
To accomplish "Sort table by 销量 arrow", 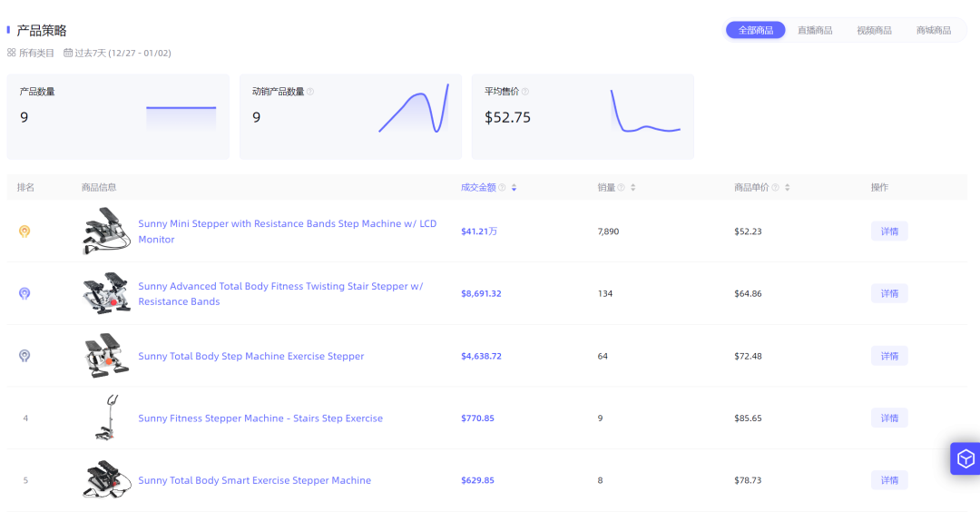I will tap(632, 188).
